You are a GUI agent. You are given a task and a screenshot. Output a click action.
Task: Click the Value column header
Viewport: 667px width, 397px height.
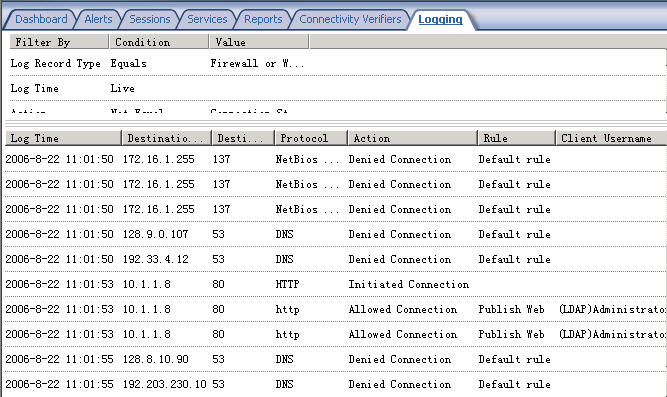[259, 42]
